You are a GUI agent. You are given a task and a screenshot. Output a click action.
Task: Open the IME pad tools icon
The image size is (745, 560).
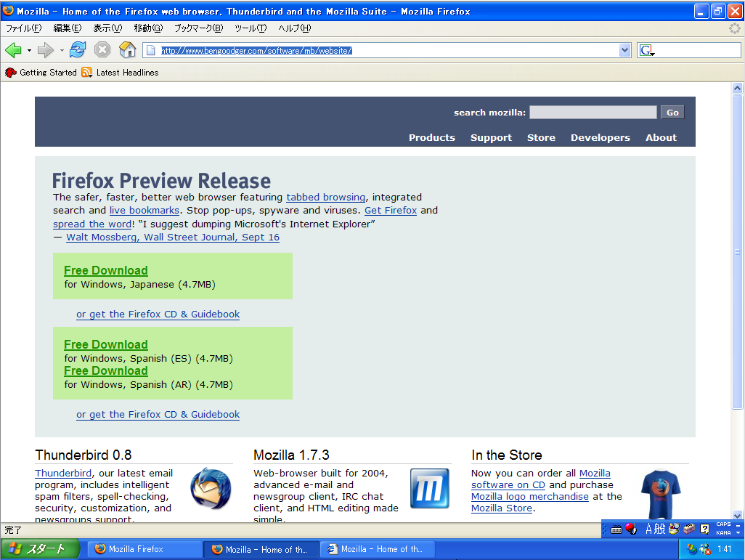coord(674,529)
